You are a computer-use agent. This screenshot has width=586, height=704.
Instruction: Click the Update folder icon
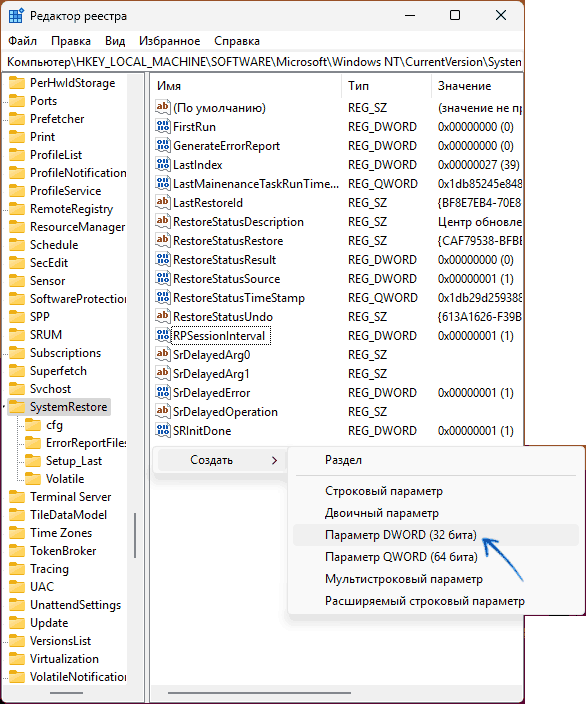[x=17, y=623]
